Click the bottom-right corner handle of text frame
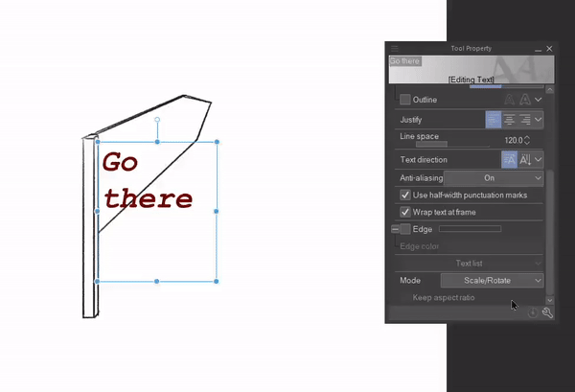 pyautogui.click(x=216, y=281)
